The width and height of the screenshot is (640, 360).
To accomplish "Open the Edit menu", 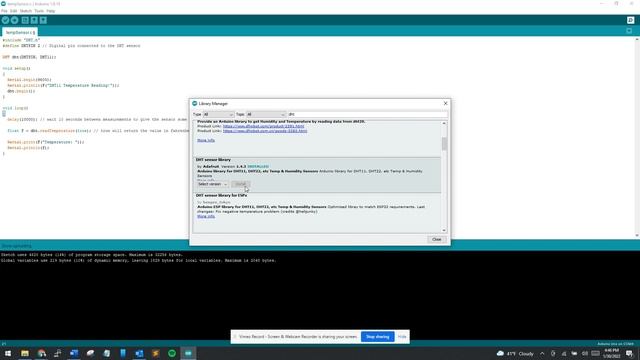I will (13, 11).
